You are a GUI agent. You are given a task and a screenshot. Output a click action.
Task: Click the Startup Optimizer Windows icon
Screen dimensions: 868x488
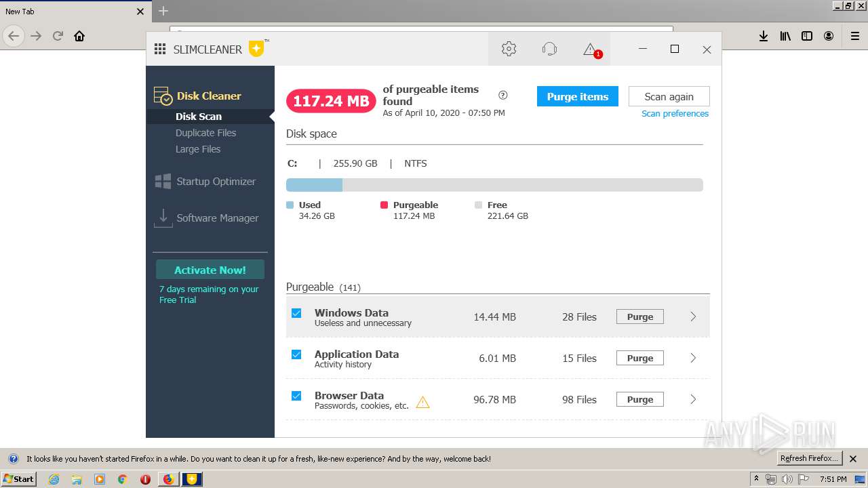pyautogui.click(x=163, y=181)
